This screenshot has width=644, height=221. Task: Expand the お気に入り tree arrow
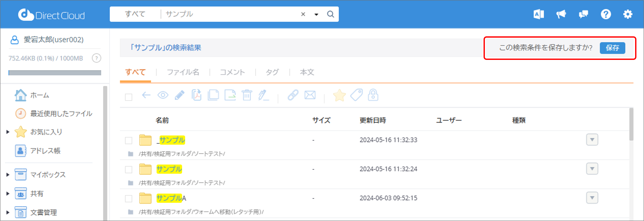(x=8, y=132)
